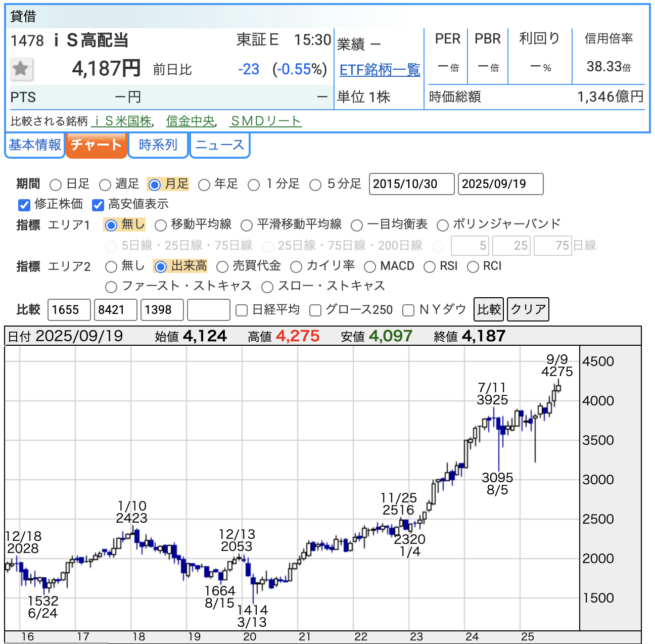Open the ETF銘柄一覧 link
Viewport: 655px width, 644px height.
click(x=380, y=70)
